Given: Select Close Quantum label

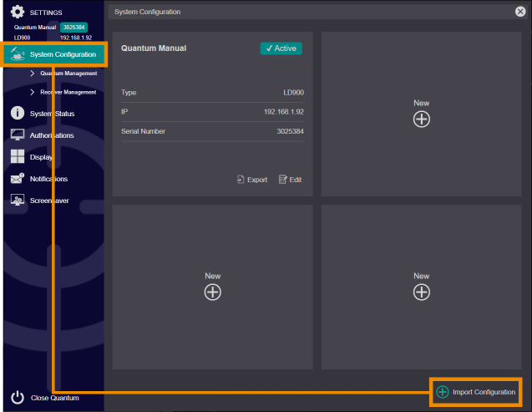Looking at the screenshot, I should click(54, 398).
